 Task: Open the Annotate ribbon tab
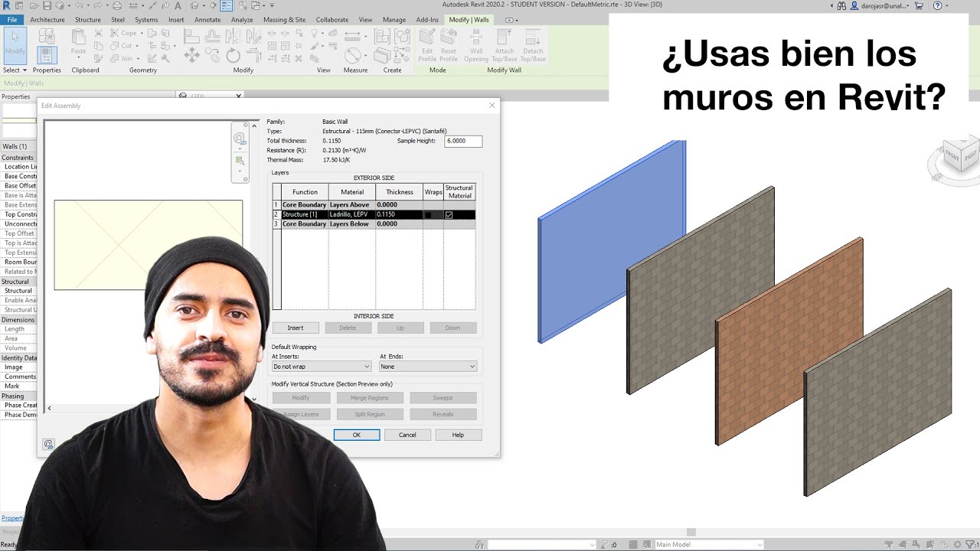(207, 19)
